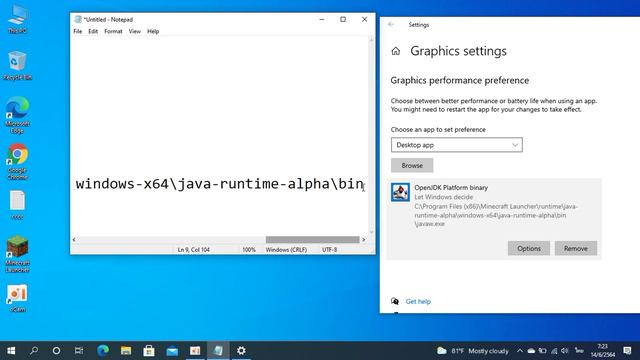Select the Recycle Bin desktop icon
The image size is (640, 360).
(x=18, y=65)
